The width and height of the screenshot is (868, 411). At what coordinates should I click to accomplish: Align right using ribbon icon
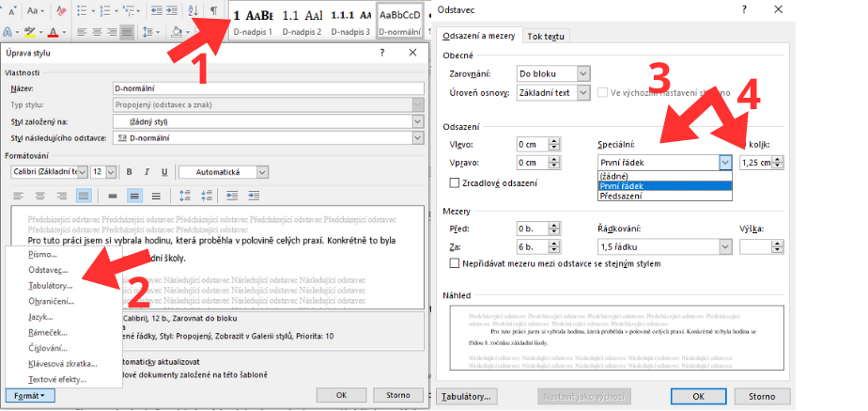click(x=113, y=32)
